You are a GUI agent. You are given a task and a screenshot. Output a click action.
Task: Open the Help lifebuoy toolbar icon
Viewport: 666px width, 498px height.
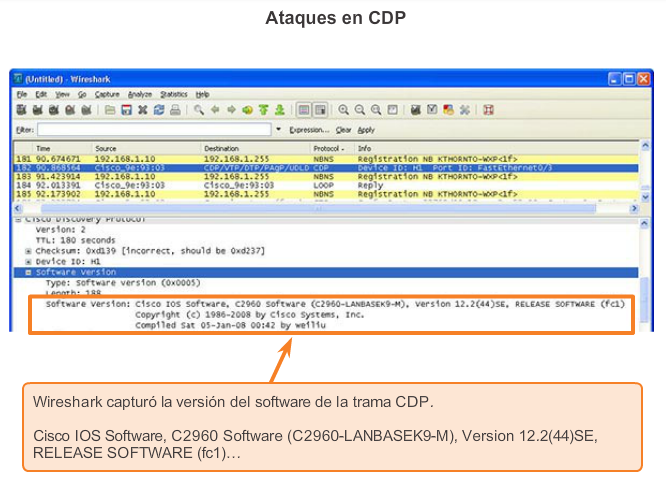click(488, 110)
